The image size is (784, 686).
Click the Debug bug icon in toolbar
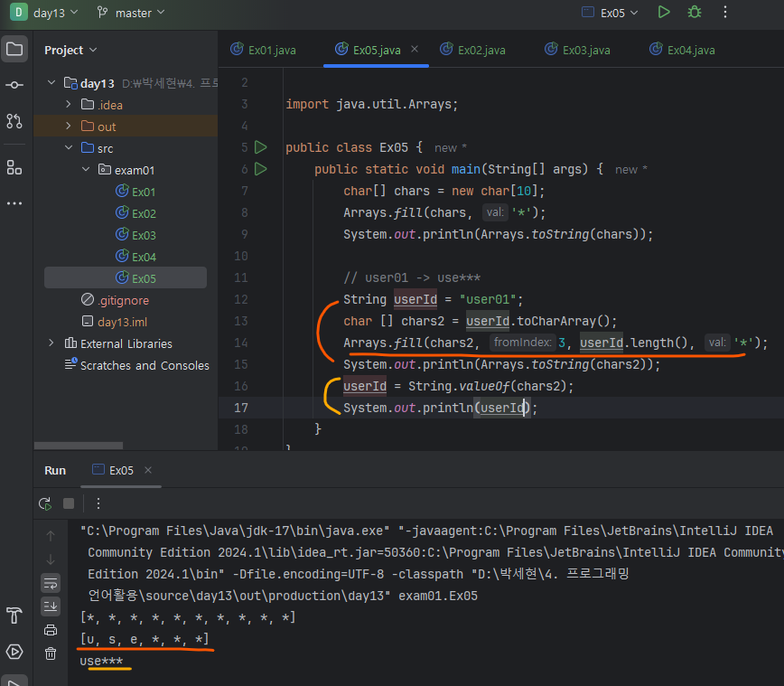[694, 13]
